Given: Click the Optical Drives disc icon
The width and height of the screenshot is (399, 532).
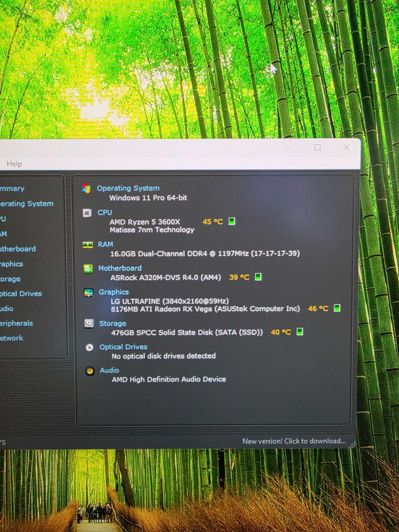Looking at the screenshot, I should point(89,347).
